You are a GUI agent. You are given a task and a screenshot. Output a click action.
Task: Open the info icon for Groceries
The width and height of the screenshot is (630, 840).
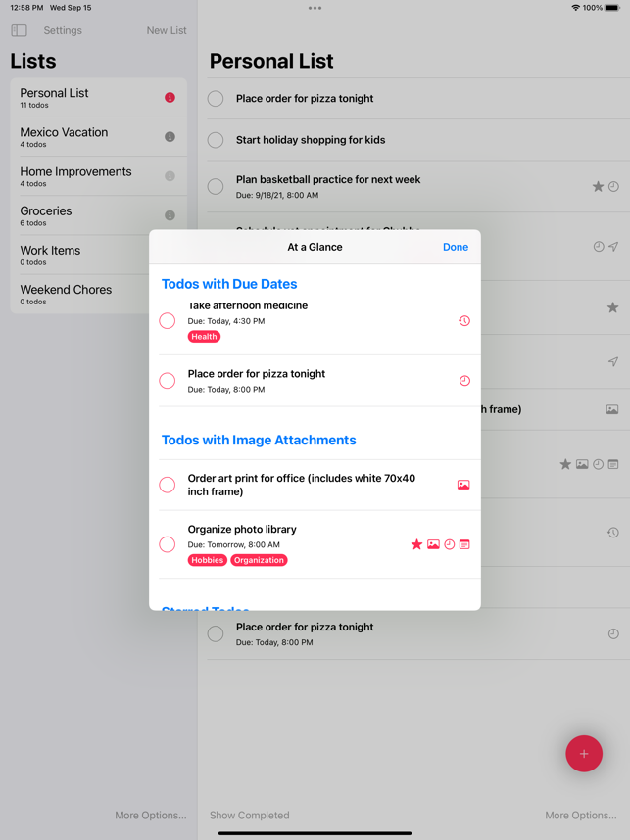(170, 215)
